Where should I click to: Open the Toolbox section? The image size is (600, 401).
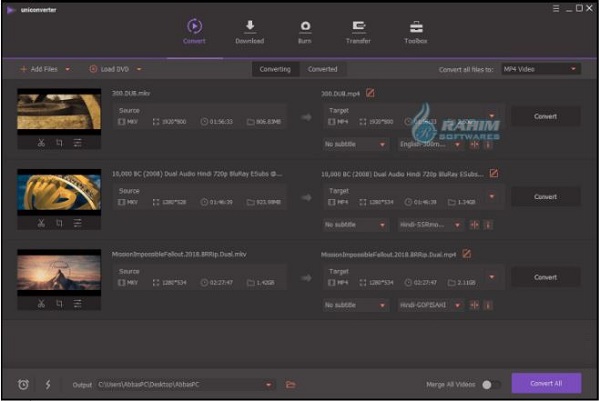tap(416, 32)
